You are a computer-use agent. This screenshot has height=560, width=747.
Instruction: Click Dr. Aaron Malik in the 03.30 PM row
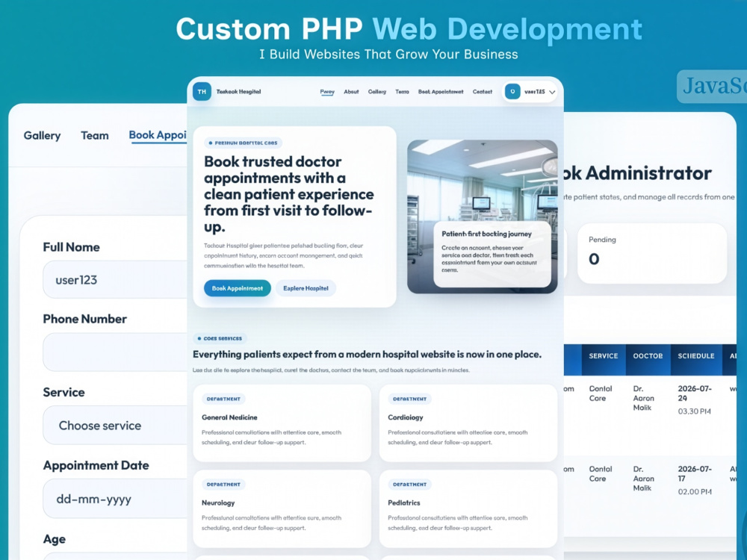pos(644,398)
